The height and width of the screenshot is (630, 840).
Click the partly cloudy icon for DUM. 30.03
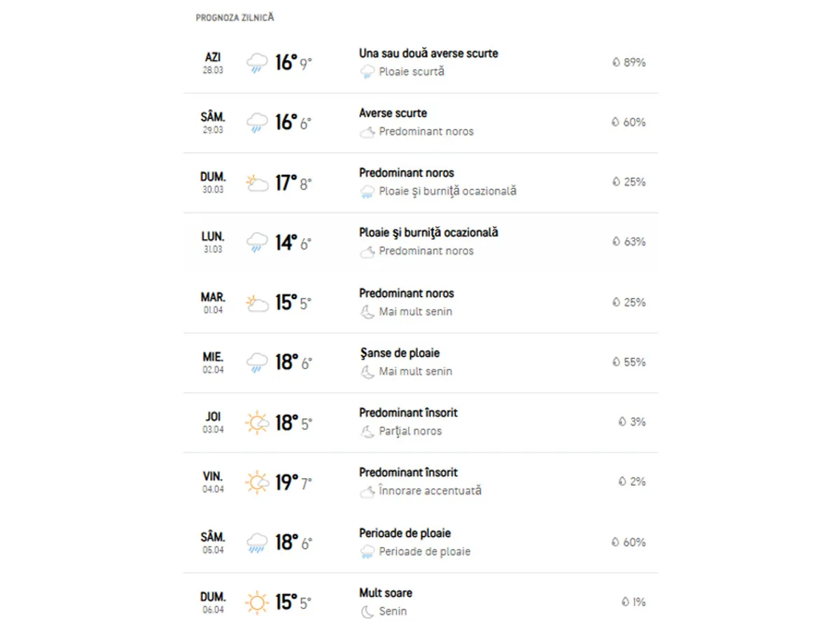pyautogui.click(x=257, y=183)
